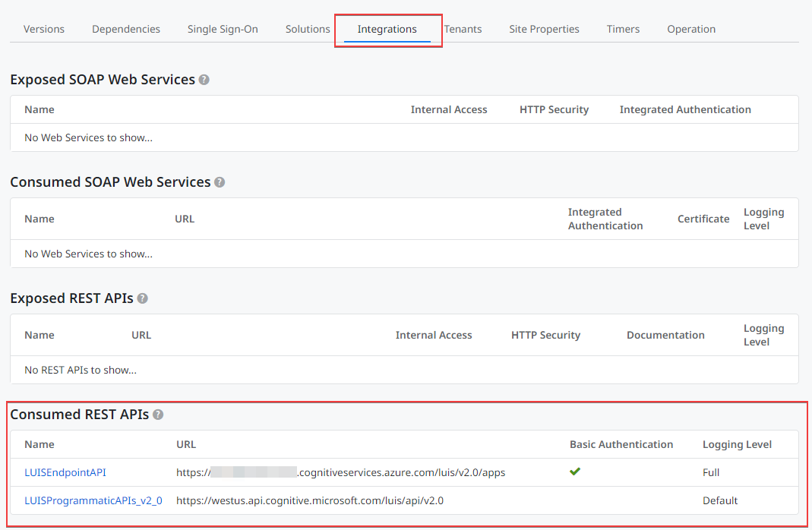Click the Full logging level for LUISEndpointAPI
The image size is (812, 530).
710,472
